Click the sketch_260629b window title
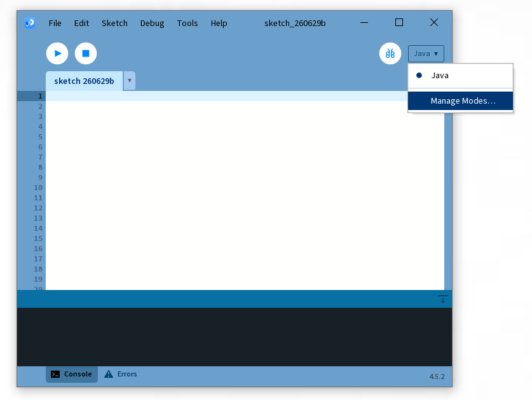The width and height of the screenshot is (532, 400). 295,23
